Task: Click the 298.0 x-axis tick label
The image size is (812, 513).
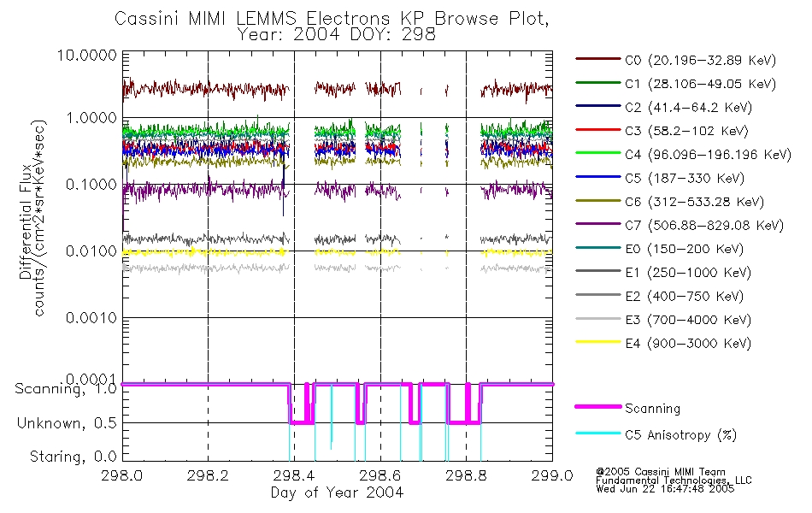Action: point(121,475)
